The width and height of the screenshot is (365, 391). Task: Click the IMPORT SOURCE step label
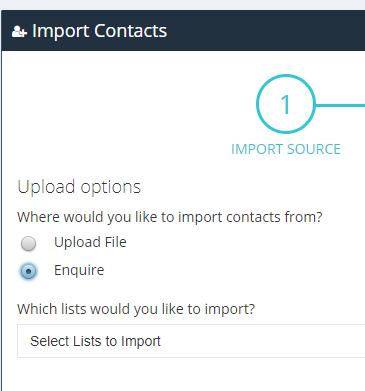[x=286, y=149]
